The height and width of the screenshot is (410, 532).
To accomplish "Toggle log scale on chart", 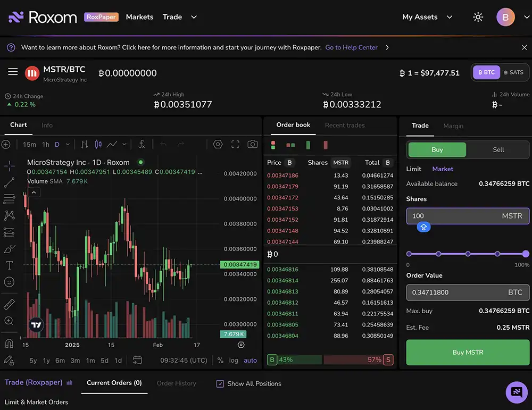I will point(234,360).
